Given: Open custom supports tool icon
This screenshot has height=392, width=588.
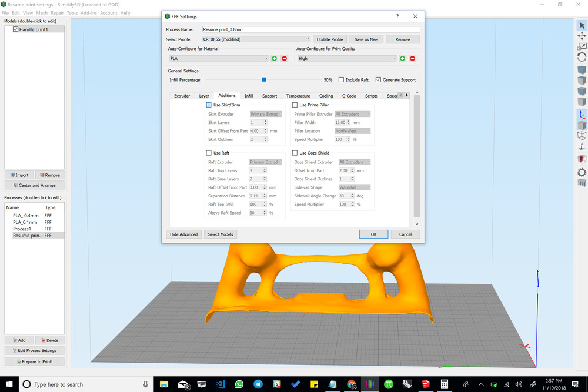Looking at the screenshot, I should 582,183.
